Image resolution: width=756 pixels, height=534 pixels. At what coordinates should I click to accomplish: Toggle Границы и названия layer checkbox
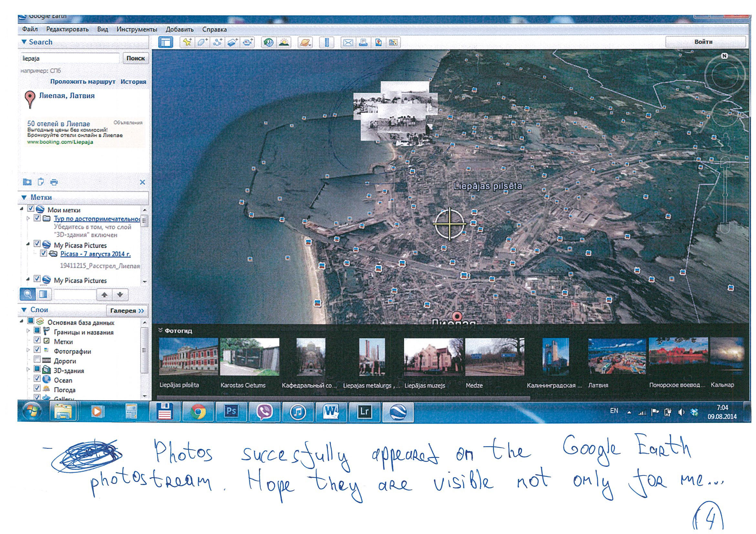37,330
